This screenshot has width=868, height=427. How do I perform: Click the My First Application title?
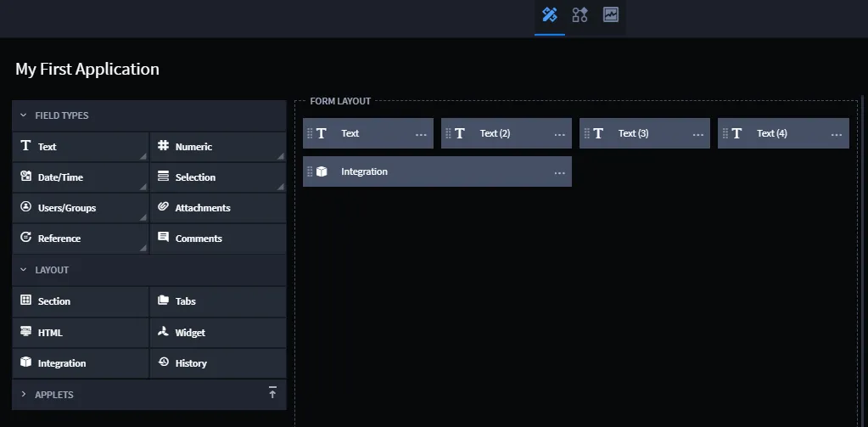point(87,69)
